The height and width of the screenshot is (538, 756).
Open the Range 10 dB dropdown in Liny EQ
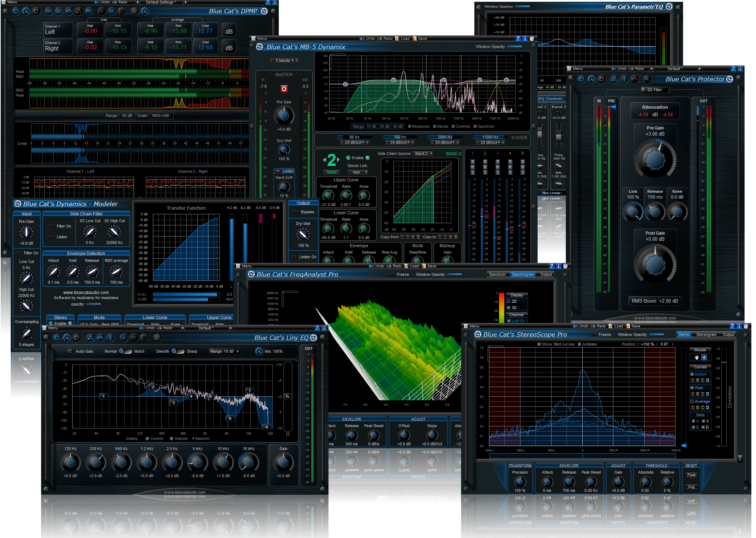tap(225, 351)
